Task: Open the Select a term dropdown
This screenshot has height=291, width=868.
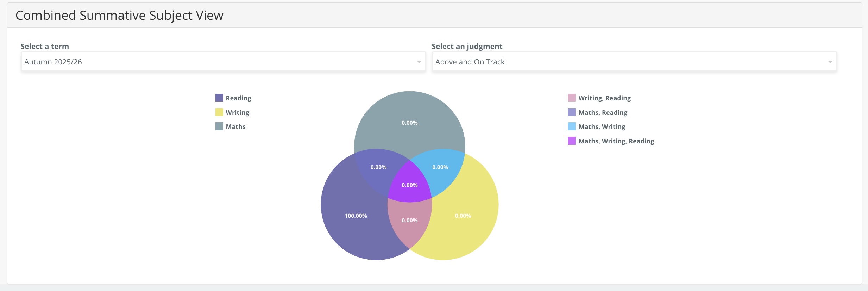Action: click(x=223, y=62)
